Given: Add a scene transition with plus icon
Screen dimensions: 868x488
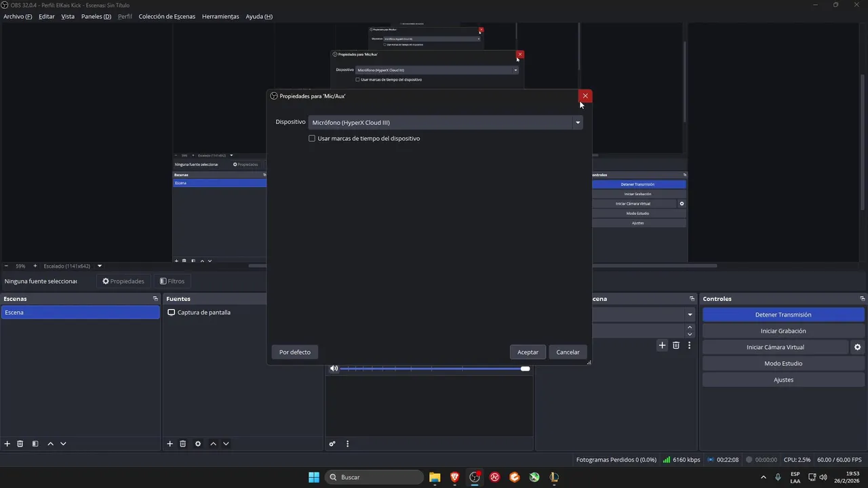Looking at the screenshot, I should [663, 345].
